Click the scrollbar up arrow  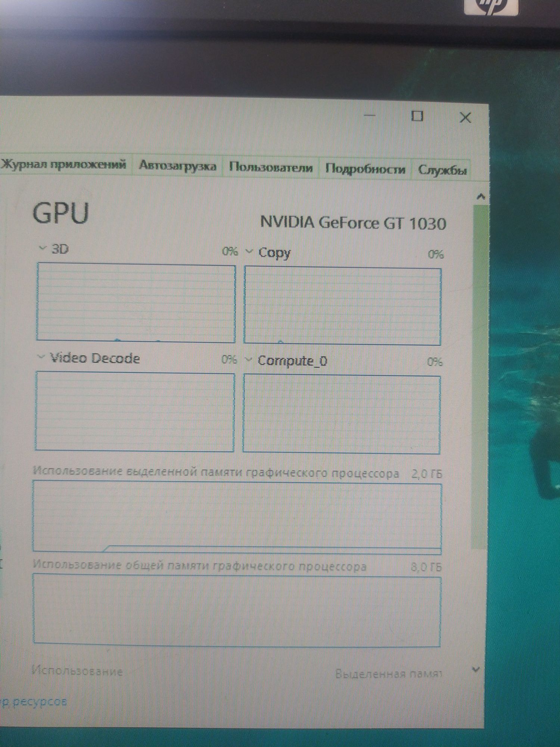481,197
